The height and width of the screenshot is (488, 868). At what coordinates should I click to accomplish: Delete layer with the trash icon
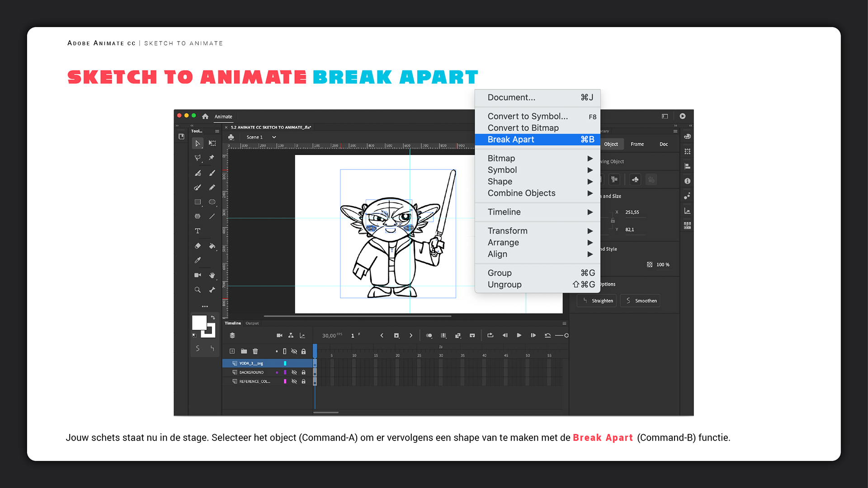click(255, 351)
